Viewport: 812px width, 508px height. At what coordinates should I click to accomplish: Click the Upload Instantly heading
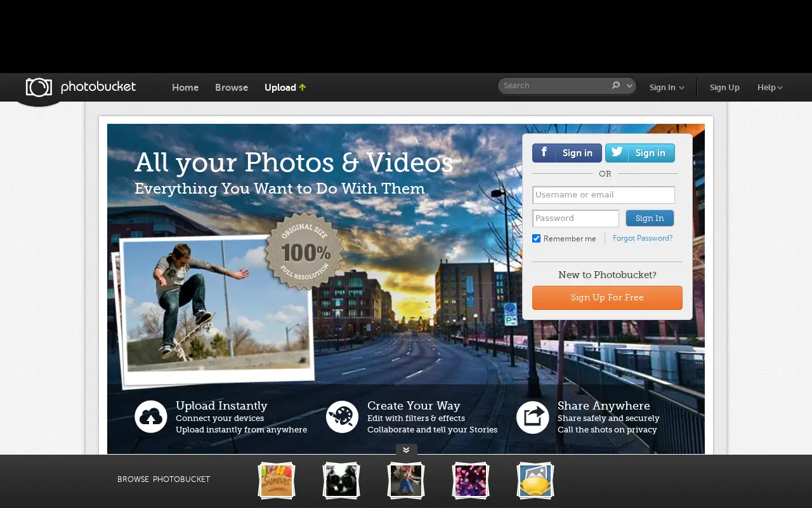[x=221, y=406]
